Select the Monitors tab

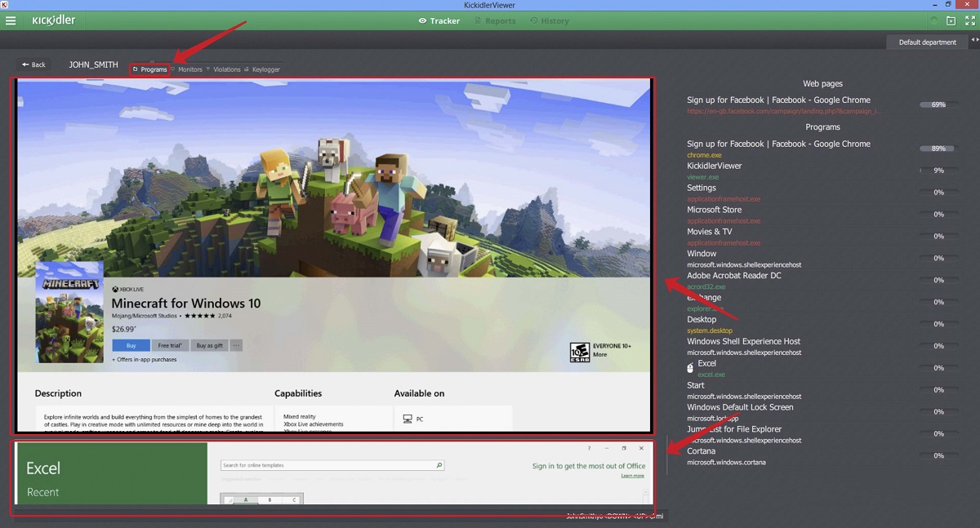(187, 69)
